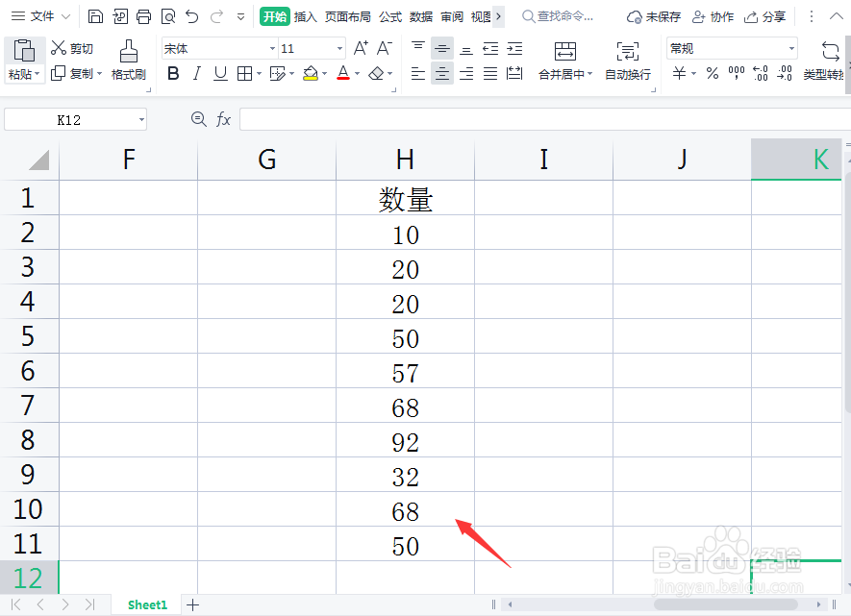This screenshot has height=616, width=851.
Task: Undo the last action
Action: click(192, 16)
